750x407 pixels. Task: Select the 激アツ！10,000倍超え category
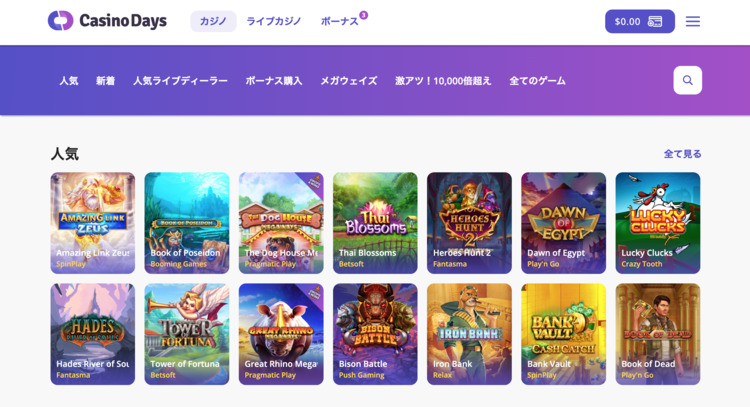coord(443,81)
